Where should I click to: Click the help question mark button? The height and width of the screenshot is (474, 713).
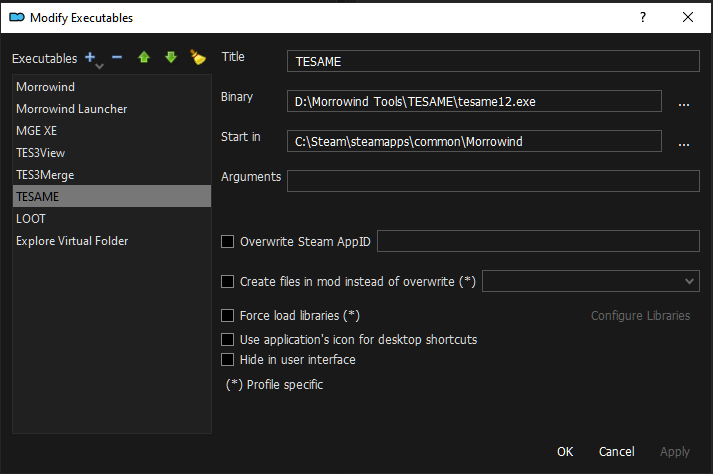click(x=643, y=17)
